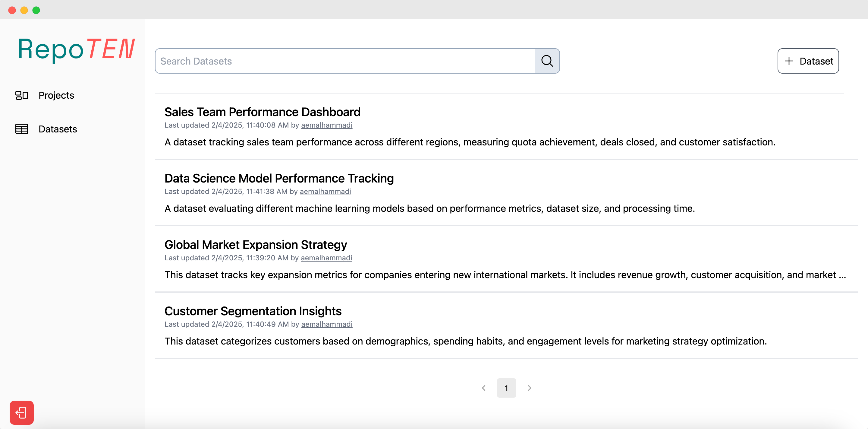
Task: Click aemalhammadi link under Sales Team dataset
Action: (x=326, y=125)
